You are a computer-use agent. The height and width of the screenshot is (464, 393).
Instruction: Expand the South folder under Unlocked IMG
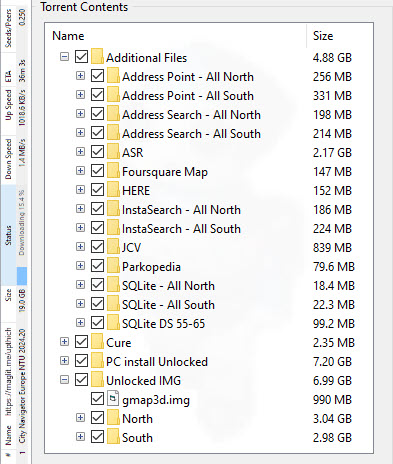(x=80, y=437)
